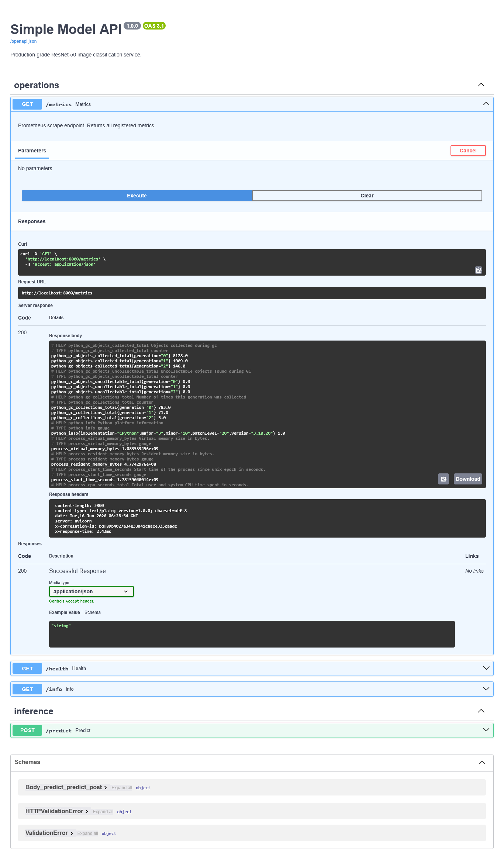Viewport: 504px width, 863px height.
Task: Click the 'No links' text
Action: (x=474, y=571)
